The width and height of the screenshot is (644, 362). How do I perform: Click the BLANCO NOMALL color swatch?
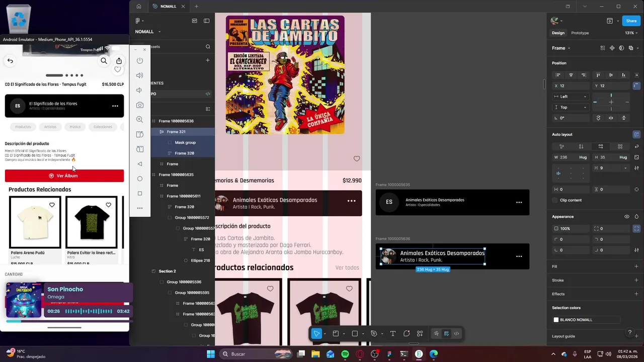click(556, 320)
